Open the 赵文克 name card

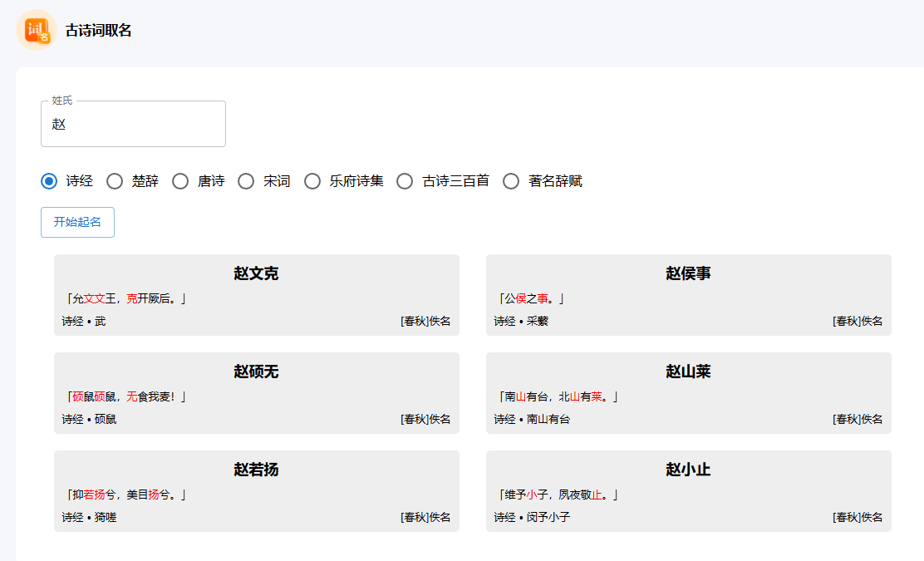click(256, 294)
